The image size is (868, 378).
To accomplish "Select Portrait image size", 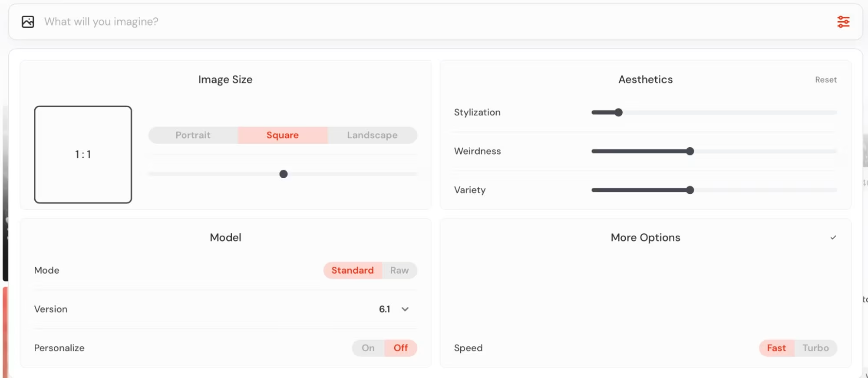I will (x=192, y=135).
